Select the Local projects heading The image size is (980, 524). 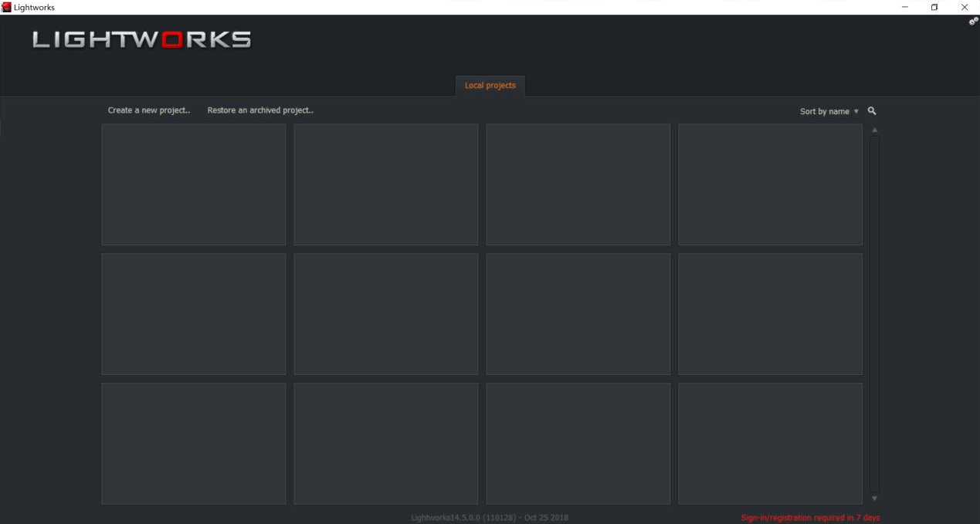click(490, 86)
